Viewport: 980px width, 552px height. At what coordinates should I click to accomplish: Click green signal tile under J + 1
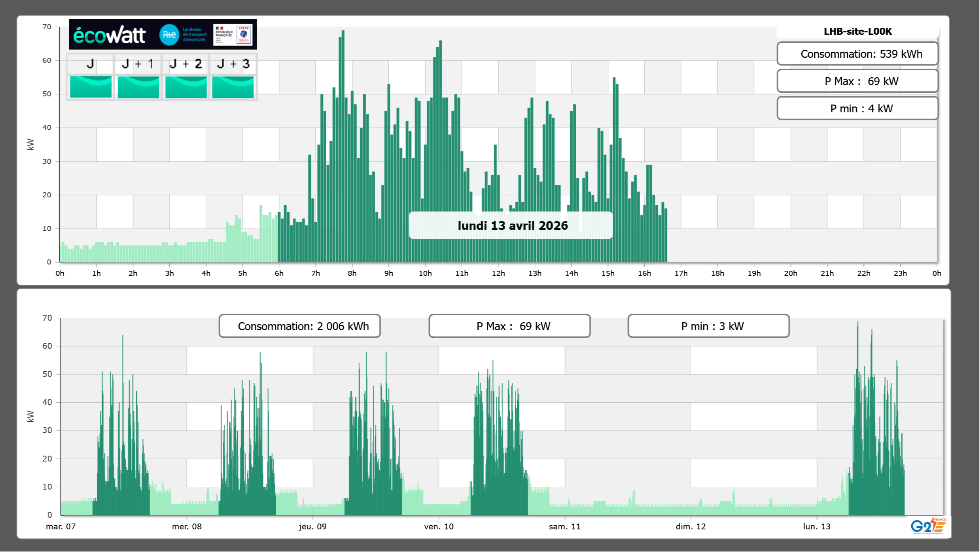click(x=138, y=87)
